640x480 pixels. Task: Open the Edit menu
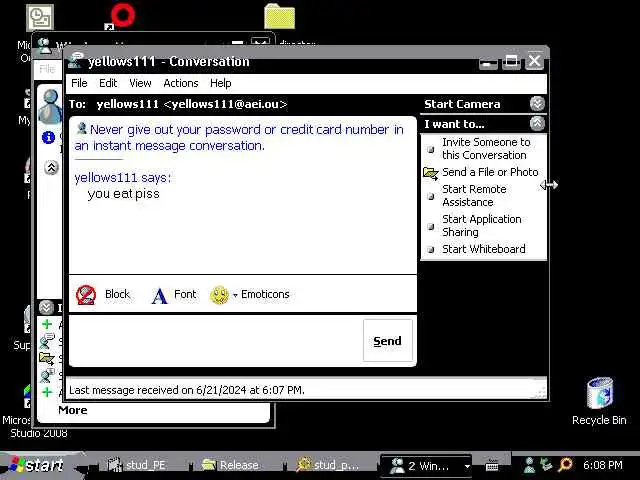(x=108, y=83)
